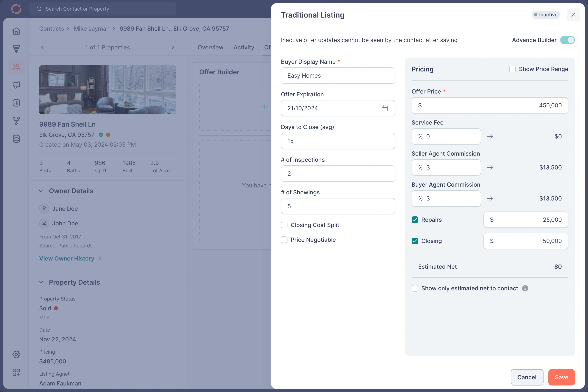The height and width of the screenshot is (392, 588).
Task: Open the database stack sidebar icon
Action: (16, 139)
